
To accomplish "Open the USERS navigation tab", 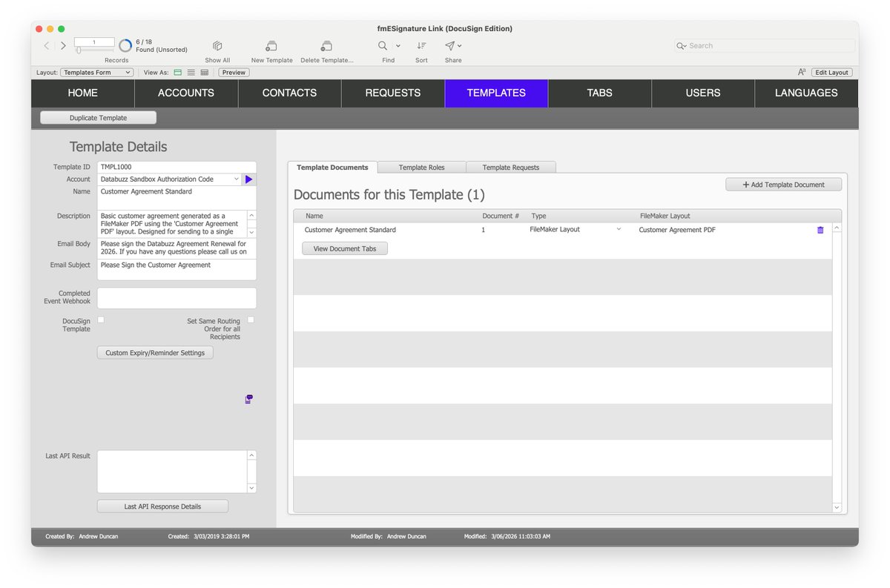I will coord(703,93).
